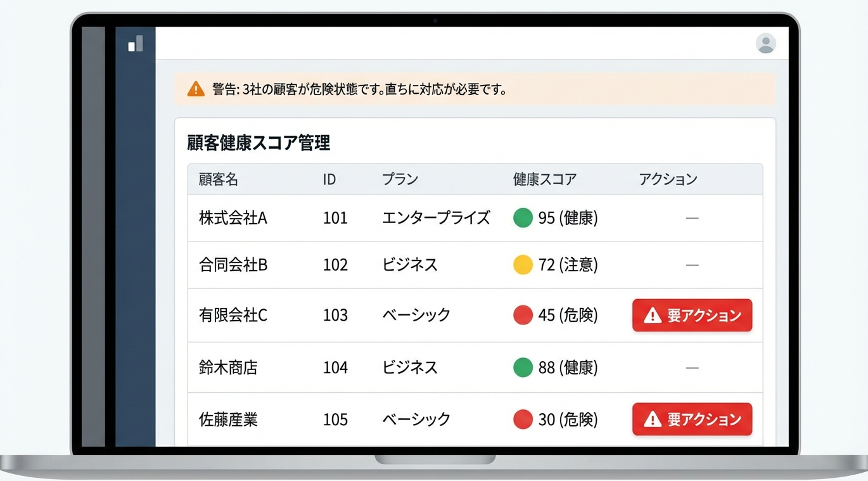Sort by 健康スコア column header
Screen dimensions: 868x481
coord(544,179)
